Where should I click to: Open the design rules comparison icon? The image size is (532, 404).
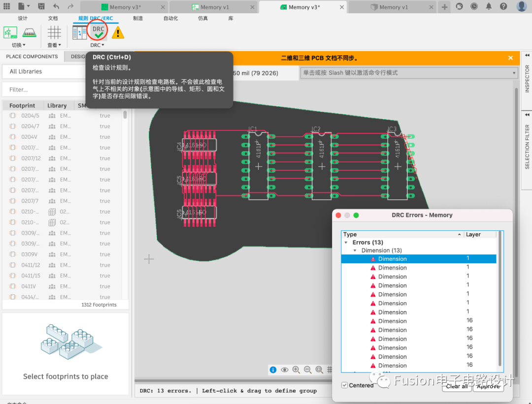(80, 32)
